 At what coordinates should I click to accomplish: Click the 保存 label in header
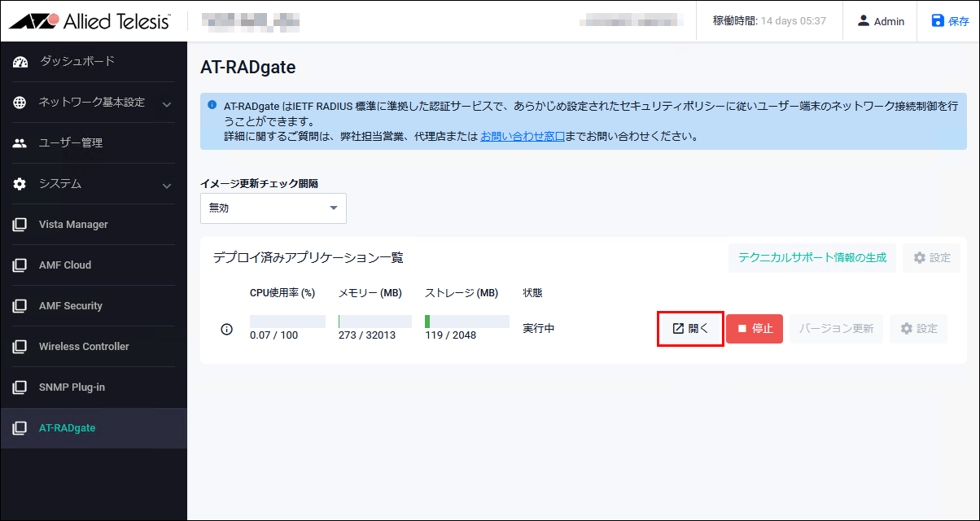(x=959, y=22)
